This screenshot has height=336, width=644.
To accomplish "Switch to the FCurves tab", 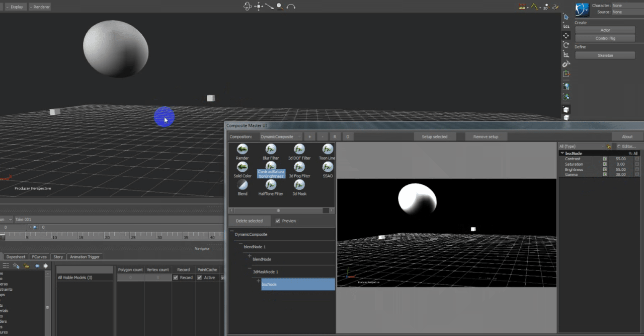I will coord(39,257).
